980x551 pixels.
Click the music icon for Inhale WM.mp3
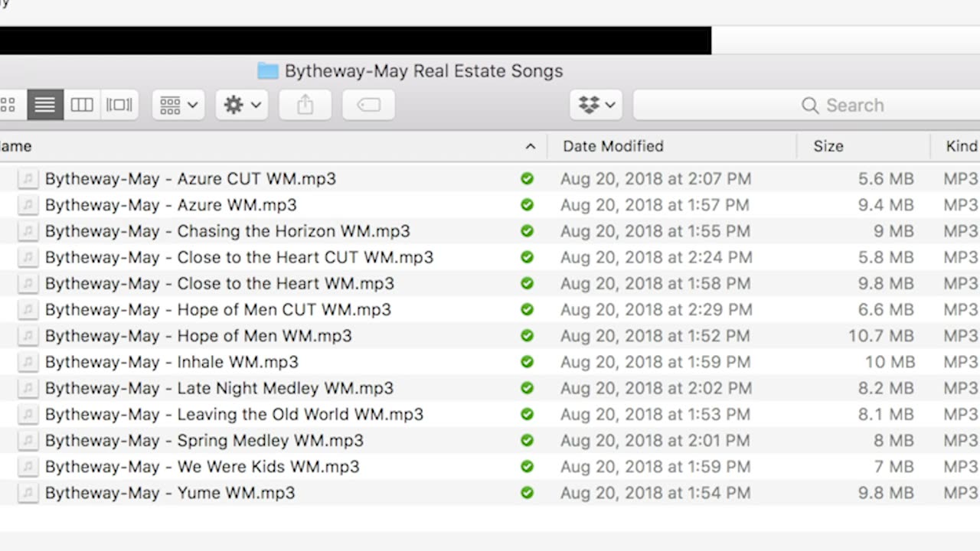coord(28,362)
